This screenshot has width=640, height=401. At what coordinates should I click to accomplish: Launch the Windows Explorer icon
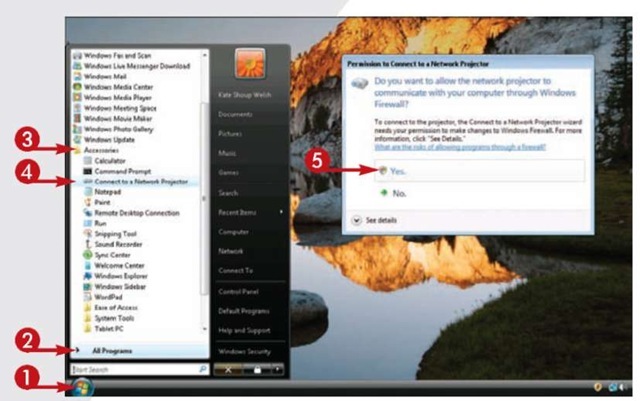87,276
